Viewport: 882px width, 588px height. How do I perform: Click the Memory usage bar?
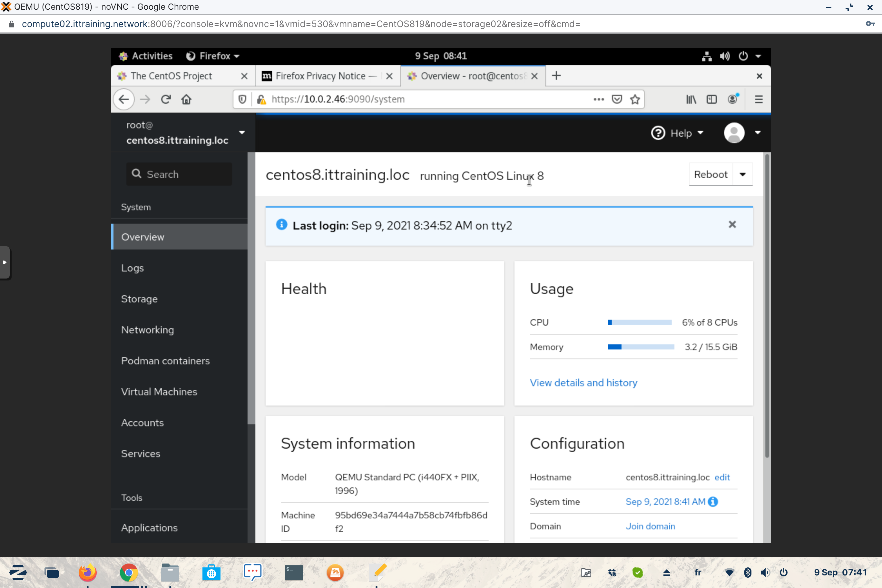point(641,347)
